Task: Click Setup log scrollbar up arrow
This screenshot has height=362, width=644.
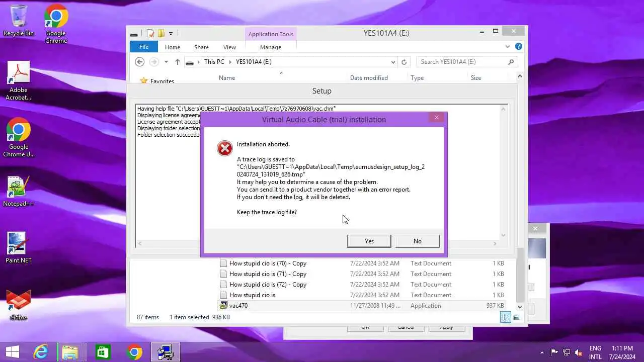Action: pyautogui.click(x=503, y=109)
